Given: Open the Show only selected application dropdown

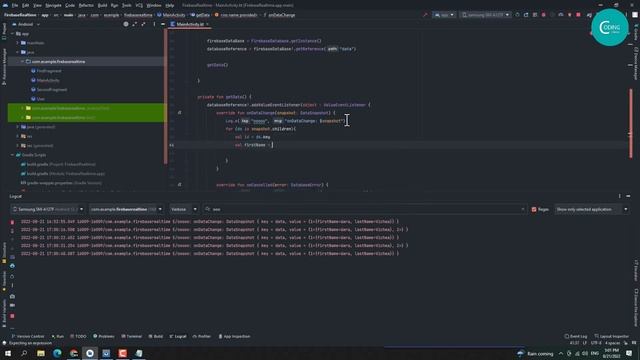Looking at the screenshot, I should click(x=591, y=209).
